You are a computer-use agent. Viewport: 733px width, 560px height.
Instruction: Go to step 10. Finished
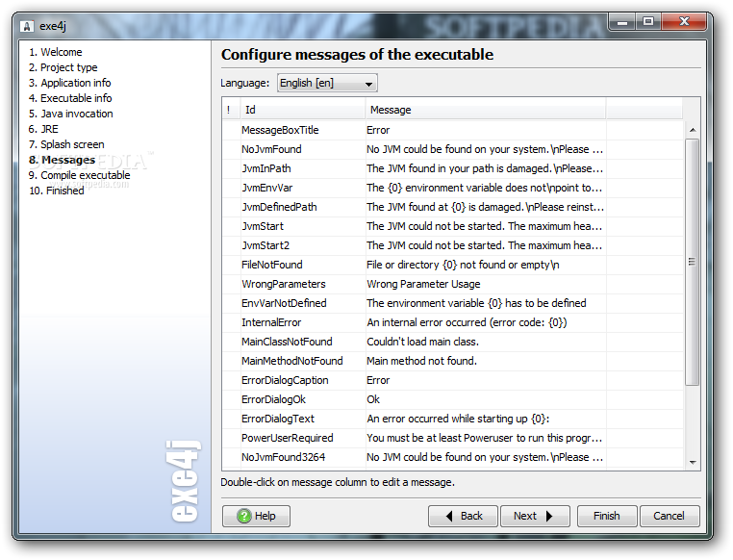pyautogui.click(x=57, y=191)
